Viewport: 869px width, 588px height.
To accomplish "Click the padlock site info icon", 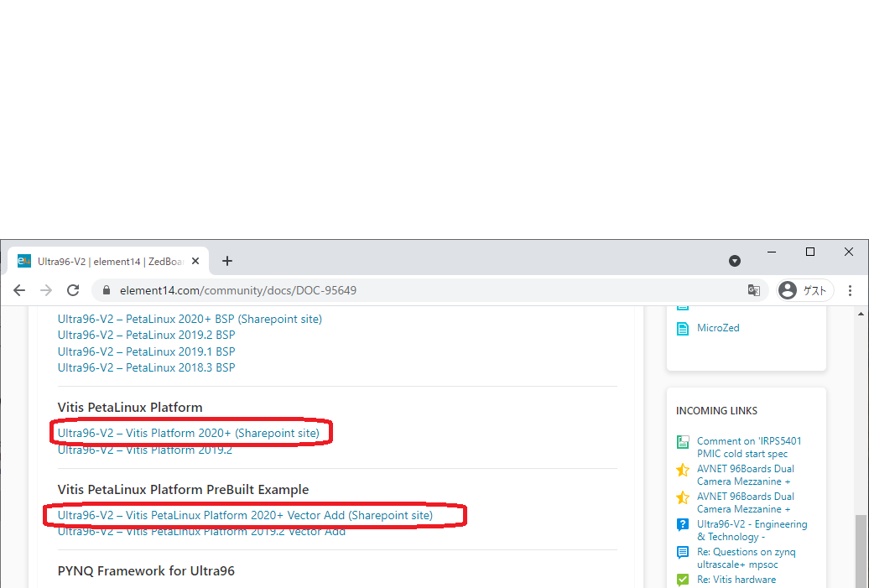I will click(x=107, y=290).
